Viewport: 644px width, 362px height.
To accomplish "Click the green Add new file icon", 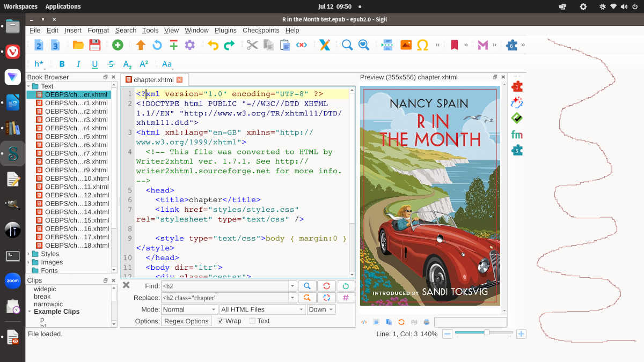I will pos(118,45).
